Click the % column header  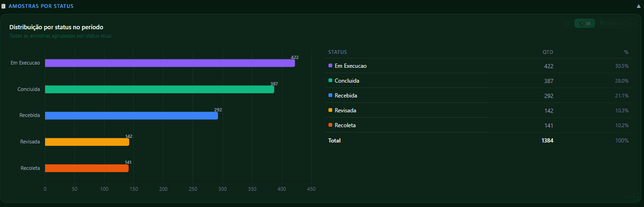[626, 52]
